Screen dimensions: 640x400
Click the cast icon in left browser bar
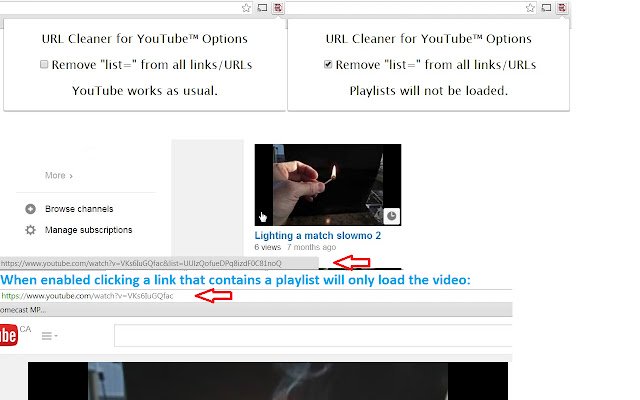point(262,7)
